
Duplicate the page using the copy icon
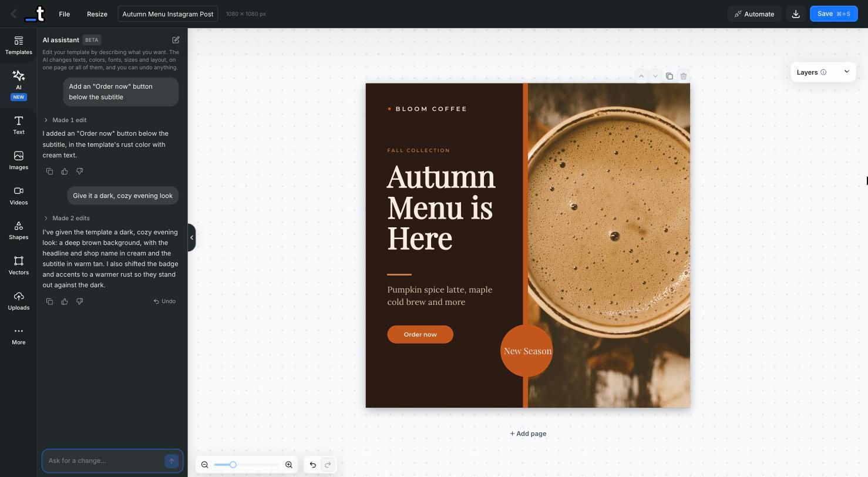click(669, 76)
